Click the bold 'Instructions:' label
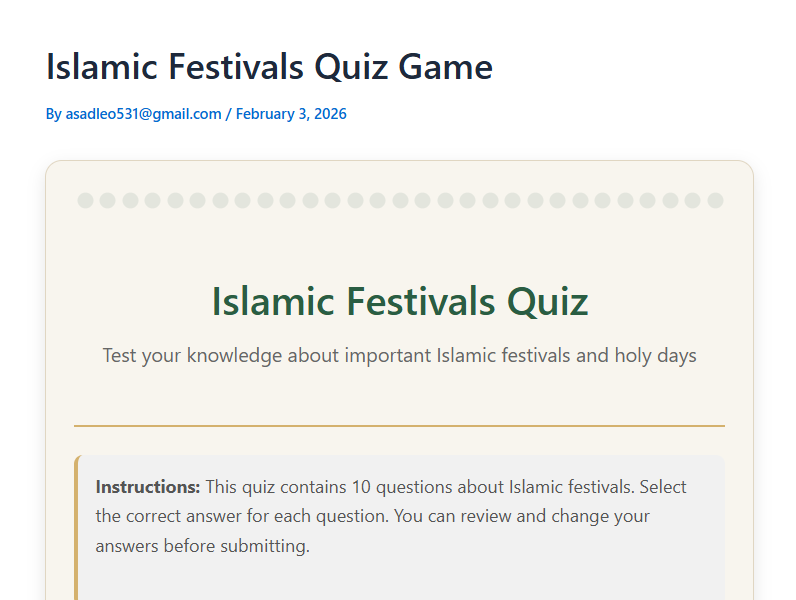The width and height of the screenshot is (796, 600). (x=148, y=487)
